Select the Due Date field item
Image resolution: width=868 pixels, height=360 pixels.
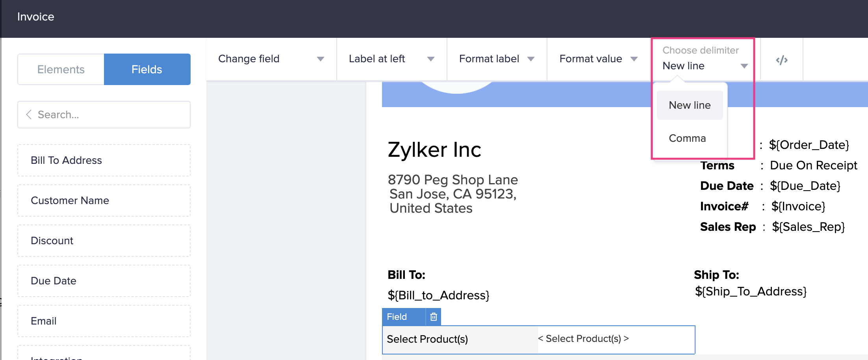point(104,281)
